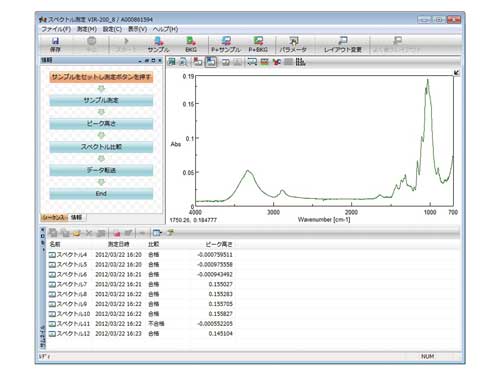
Task: Click the レイアウト変更 layout change icon
Action: click(x=343, y=44)
